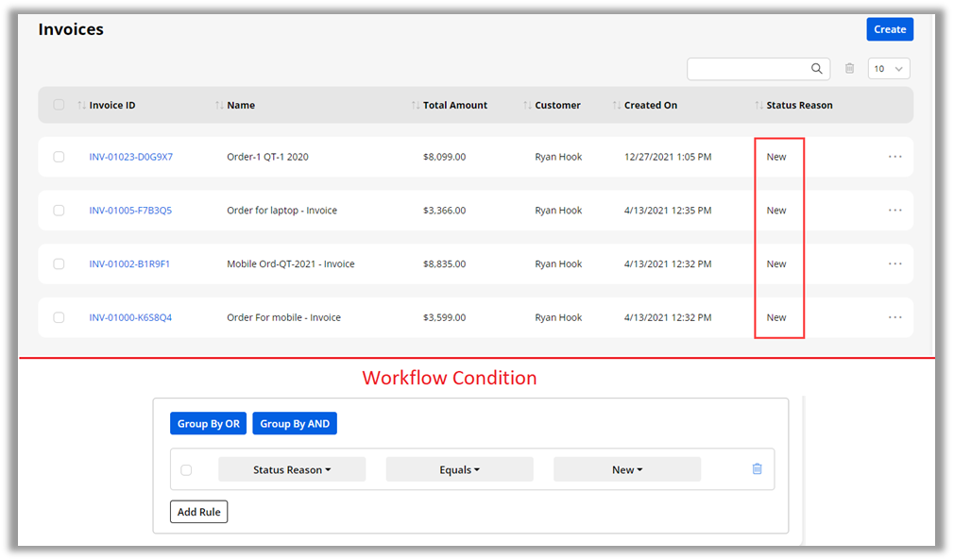
Task: Sort by Invoice ID column arrows
Action: [x=81, y=106]
